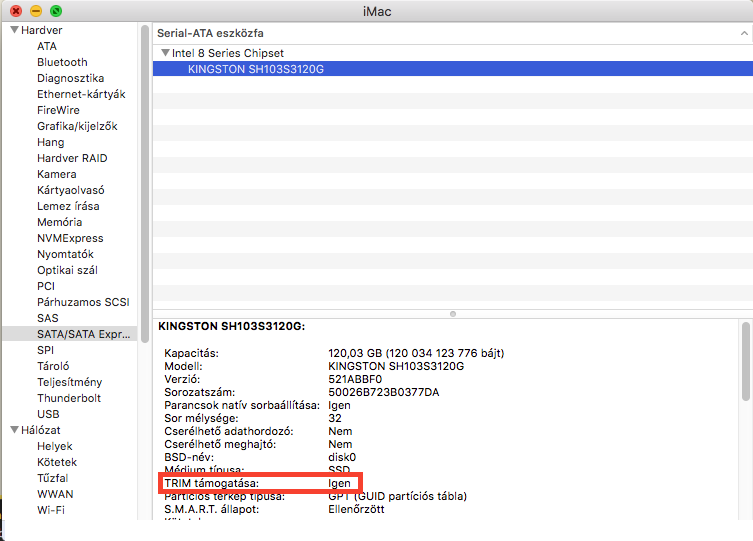Open Nyomtatók in the sidebar
This screenshot has width=753, height=541.
(65, 254)
